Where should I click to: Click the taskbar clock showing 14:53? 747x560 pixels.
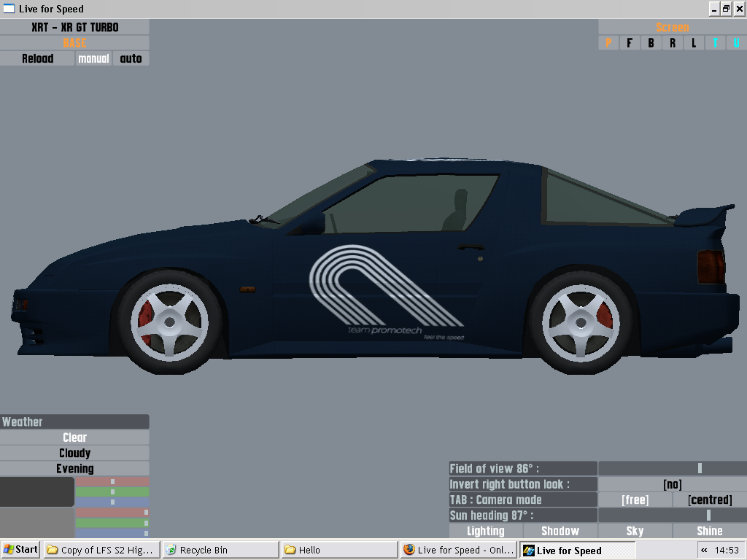pos(727,550)
